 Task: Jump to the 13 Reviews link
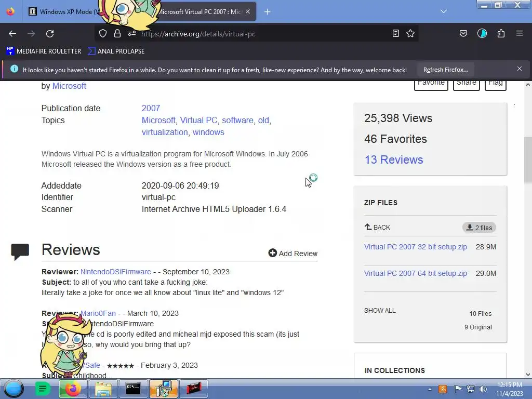point(394,160)
